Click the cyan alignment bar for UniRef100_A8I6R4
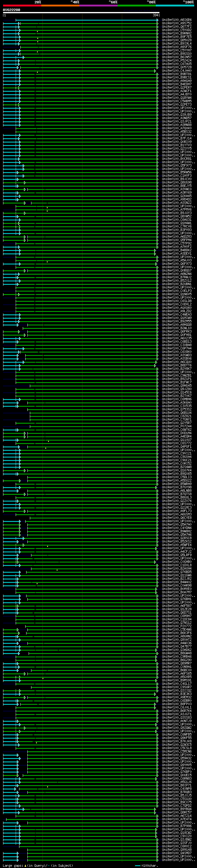This screenshot has height=868, width=197. 87,20
